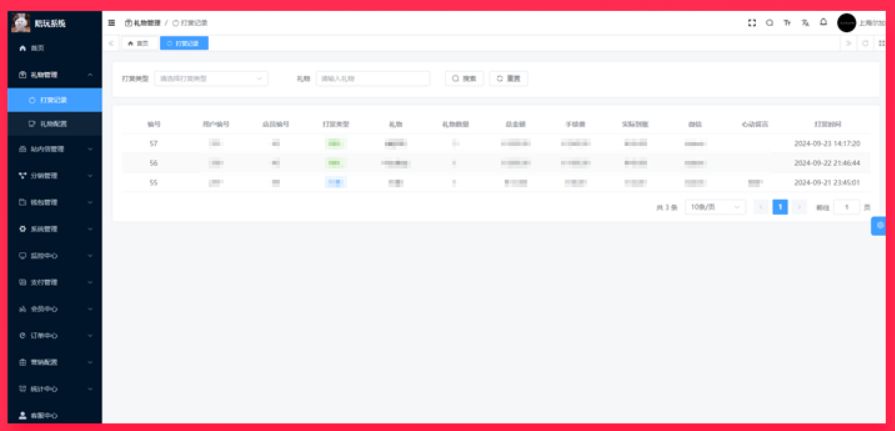Select 礼物配置 in the sidebar
Screen dimensions: 895x431
(55, 124)
